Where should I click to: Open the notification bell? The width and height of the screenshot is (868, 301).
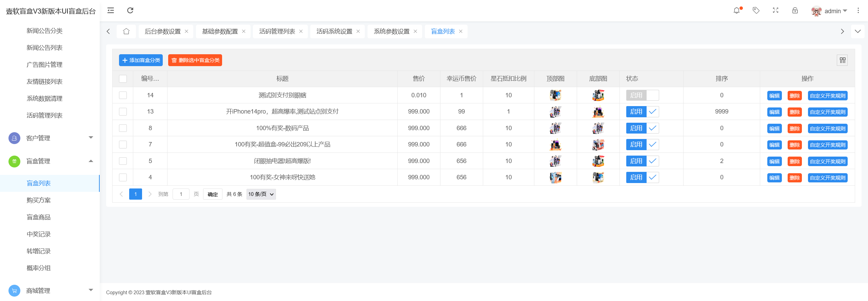pyautogui.click(x=737, y=11)
